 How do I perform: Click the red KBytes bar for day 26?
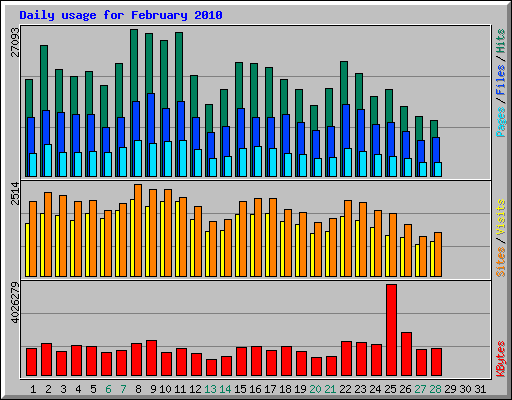[406, 354]
